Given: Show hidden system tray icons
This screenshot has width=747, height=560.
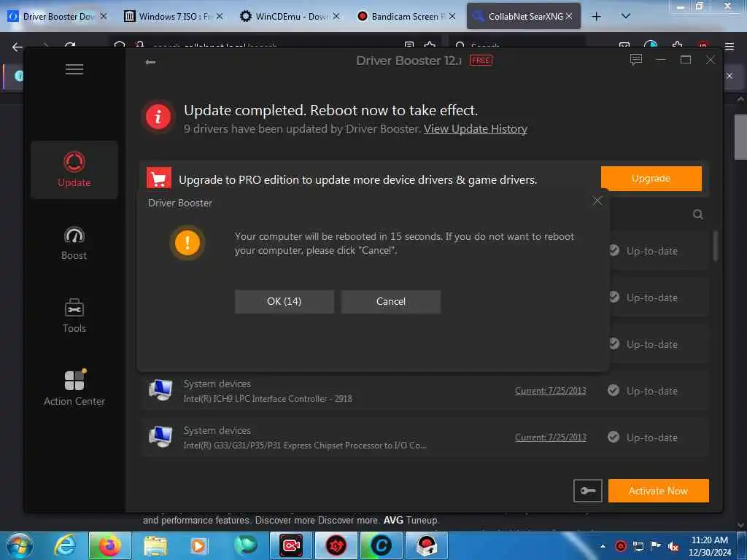Looking at the screenshot, I should (x=603, y=546).
